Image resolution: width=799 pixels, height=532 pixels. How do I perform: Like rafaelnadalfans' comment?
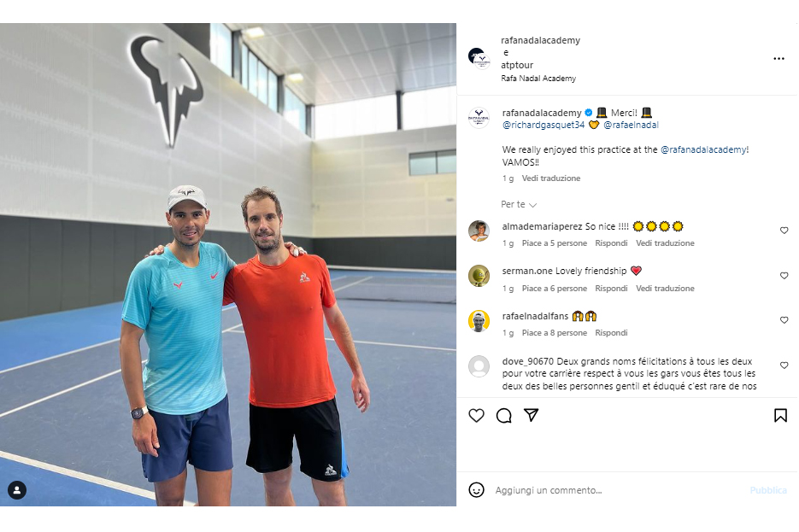coord(784,319)
